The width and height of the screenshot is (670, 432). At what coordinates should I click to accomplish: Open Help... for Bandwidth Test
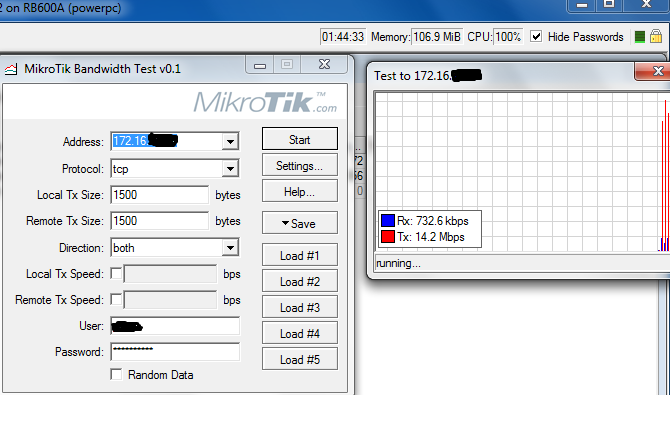click(x=300, y=191)
